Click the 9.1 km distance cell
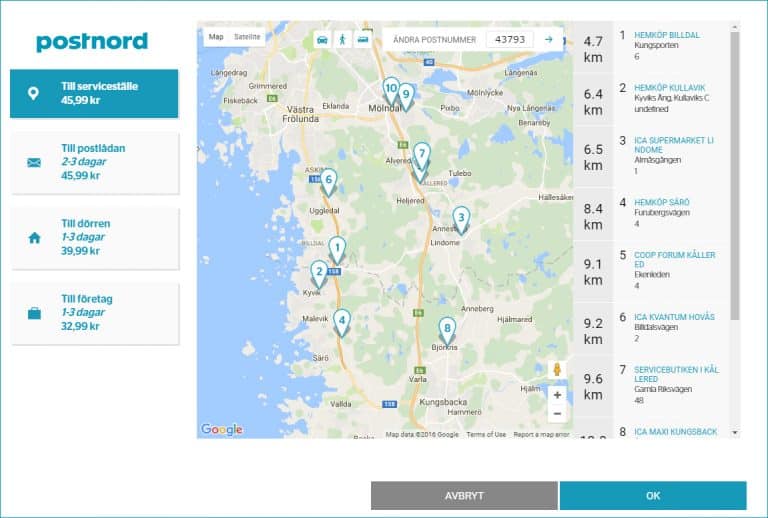Viewport: 768px width, 518px height. [593, 272]
